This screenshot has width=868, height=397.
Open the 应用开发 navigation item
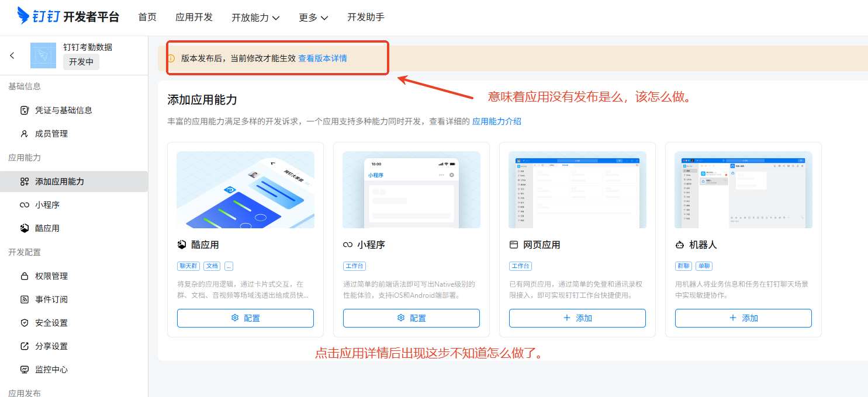194,17
